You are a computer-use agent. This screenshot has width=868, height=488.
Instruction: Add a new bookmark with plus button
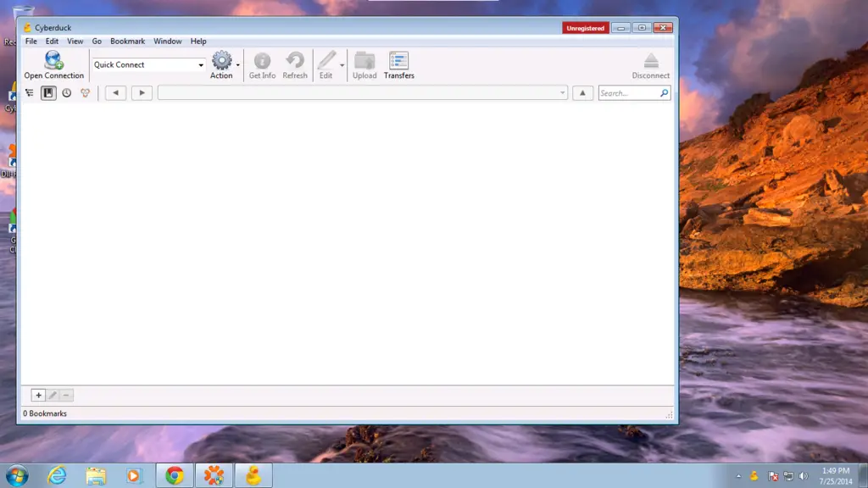pos(38,395)
